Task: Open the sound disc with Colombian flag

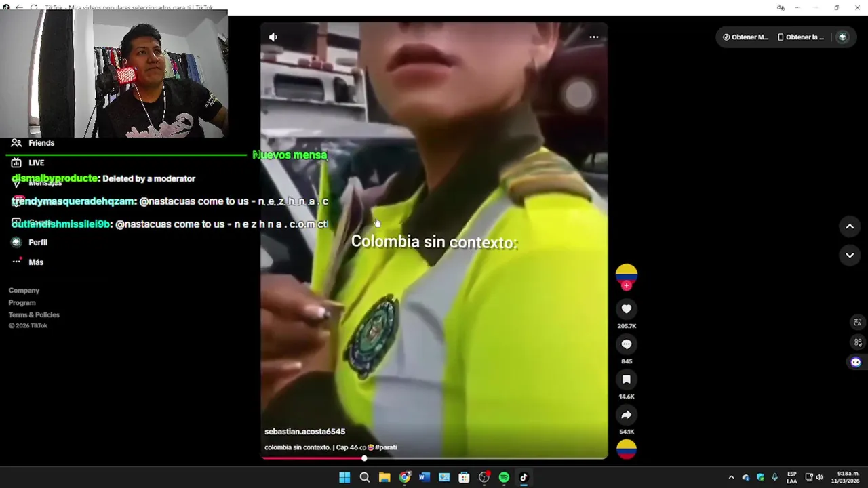Action: [x=627, y=449]
